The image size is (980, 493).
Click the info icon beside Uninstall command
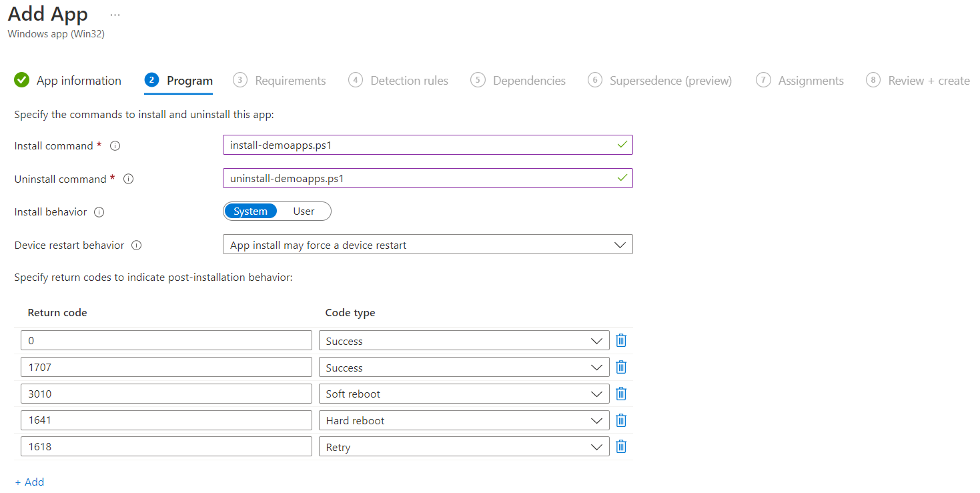(128, 179)
